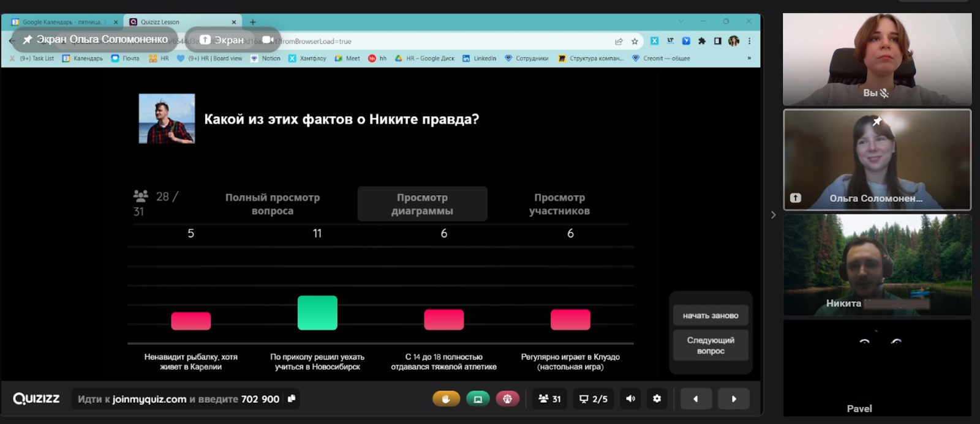This screenshot has height=424, width=980.
Task: Click the yellow raised hand icon
Action: pyautogui.click(x=446, y=399)
